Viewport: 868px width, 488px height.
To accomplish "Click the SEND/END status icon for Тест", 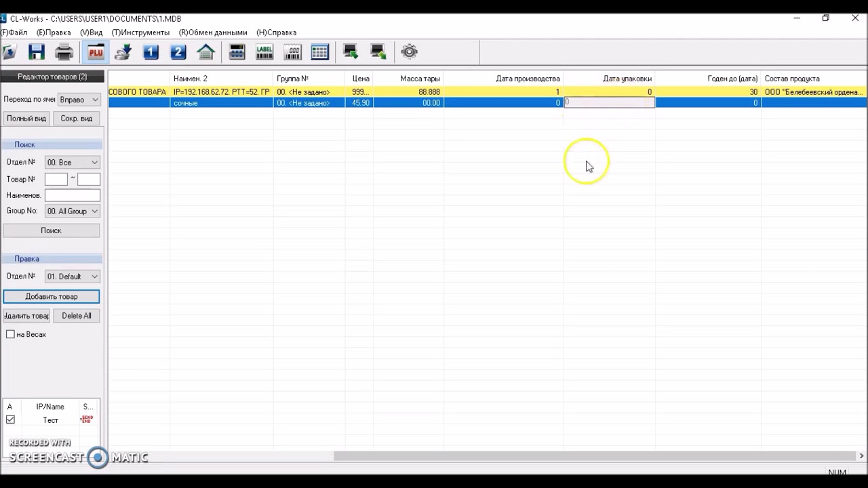I will tap(86, 420).
